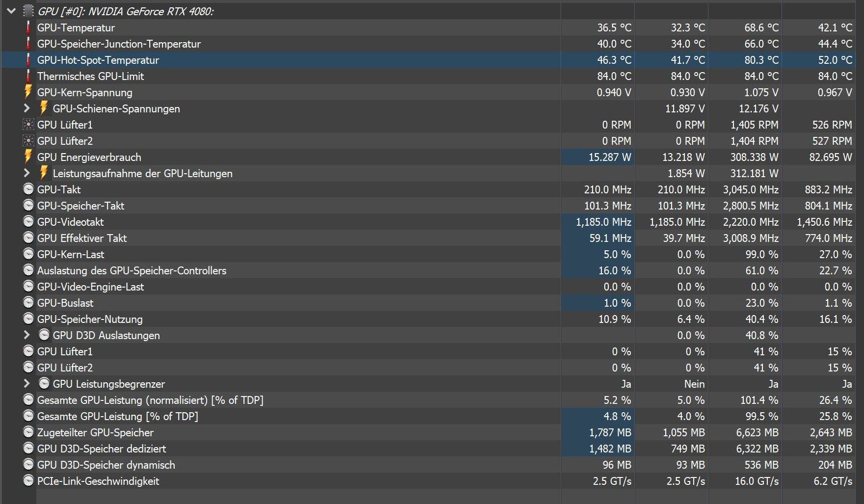Click the chip icon beside GPU [#0] header
Image resolution: width=864 pixels, height=504 pixels.
28,11
